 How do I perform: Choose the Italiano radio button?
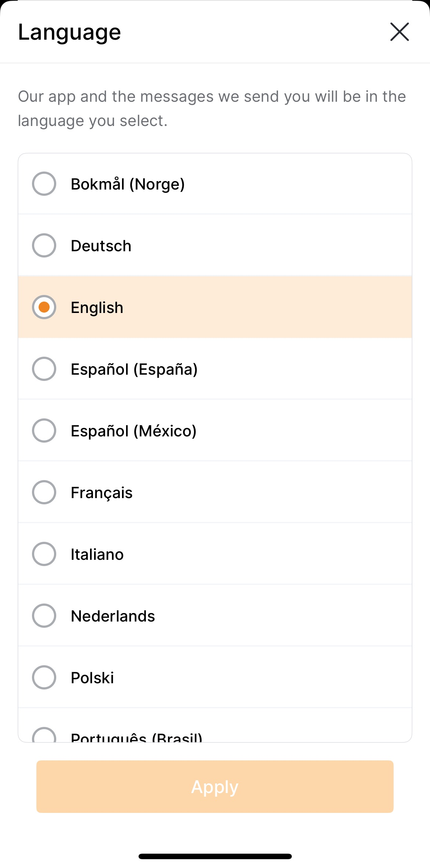pos(44,554)
